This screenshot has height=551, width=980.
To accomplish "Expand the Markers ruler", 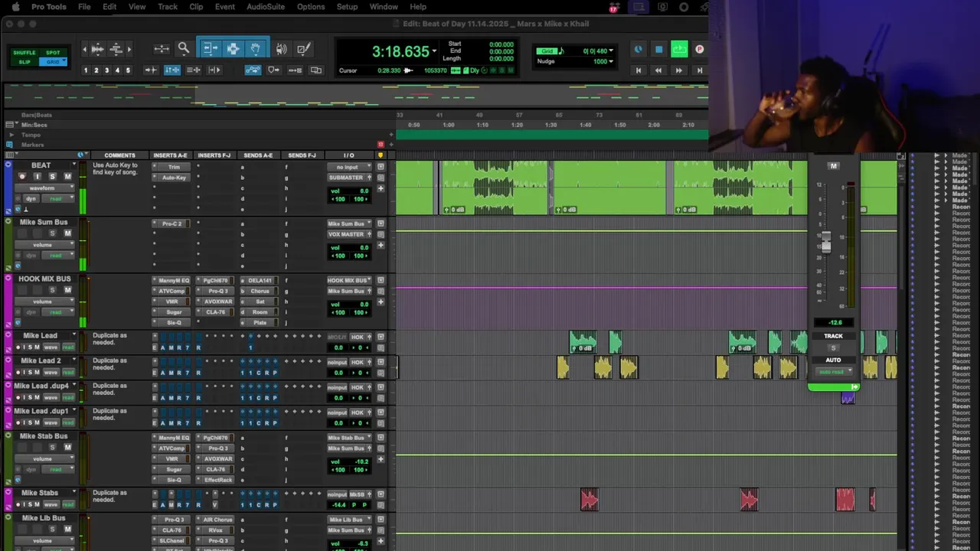I will coord(11,145).
